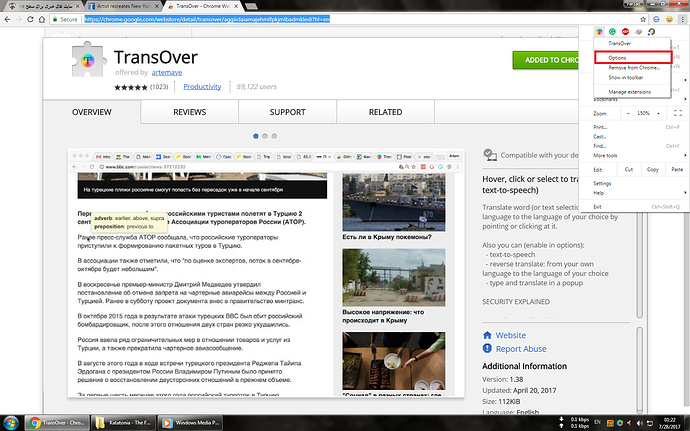Image resolution: width=690 pixels, height=431 pixels.
Task: Click the taskbar clock showing 01:22
Action: point(670,423)
